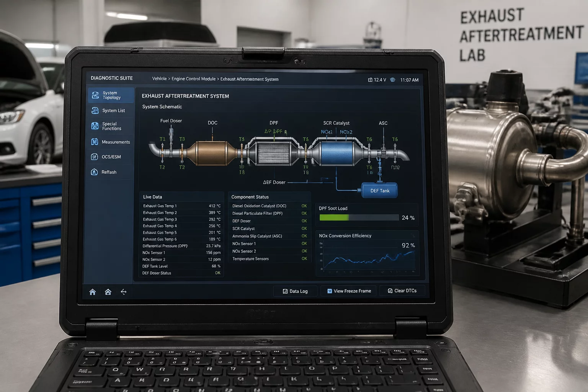Go back with the left arrow icon
The width and height of the screenshot is (588, 392).
coord(124,292)
